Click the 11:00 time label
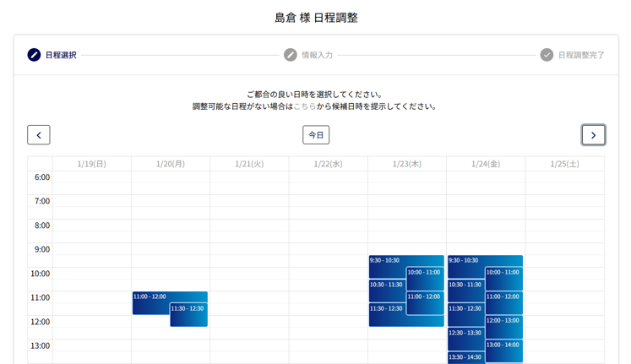 [x=41, y=297]
